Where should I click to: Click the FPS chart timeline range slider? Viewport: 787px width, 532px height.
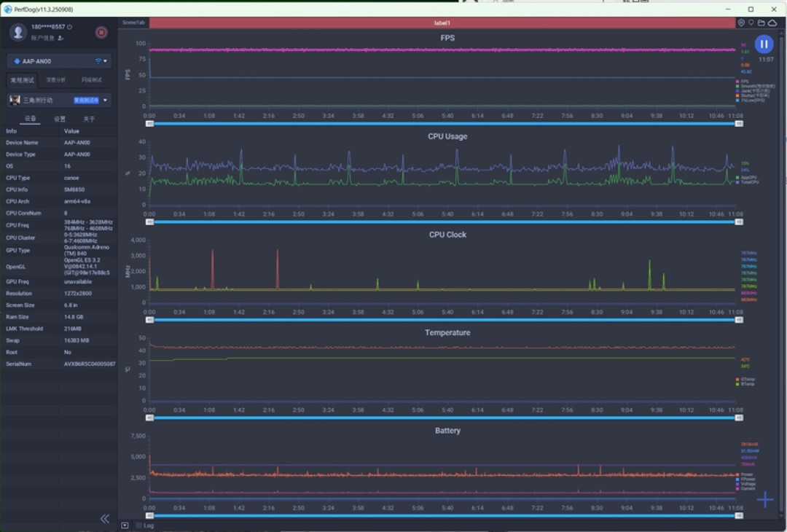pyautogui.click(x=445, y=123)
